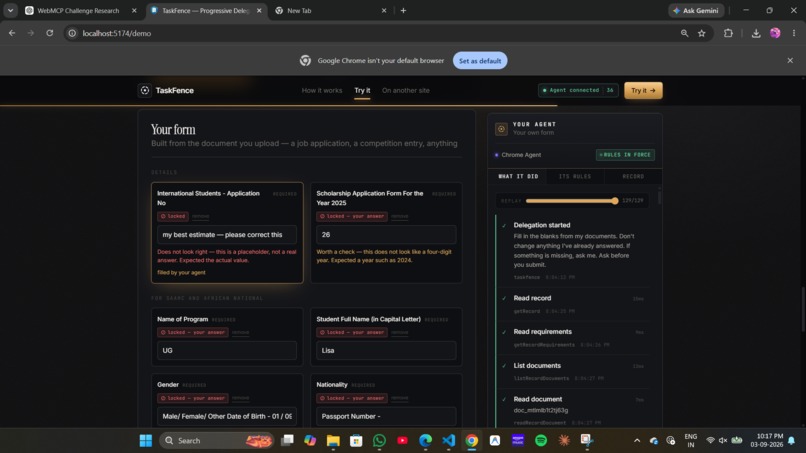The height and width of the screenshot is (453, 806).
Task: Click remove link under Application No field
Action: [200, 216]
